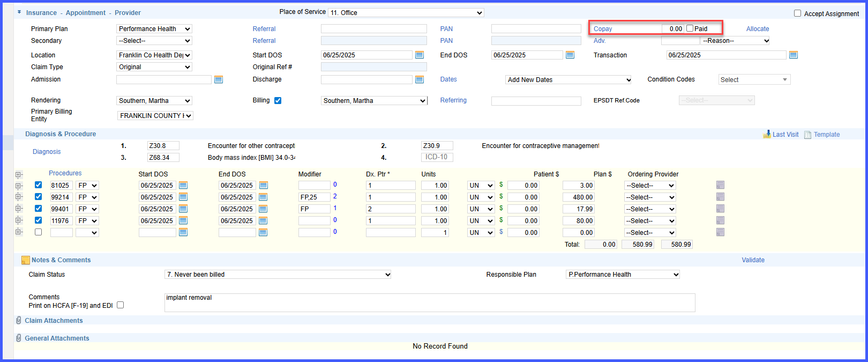
Task: Click the Insurance section tab
Action: (41, 13)
